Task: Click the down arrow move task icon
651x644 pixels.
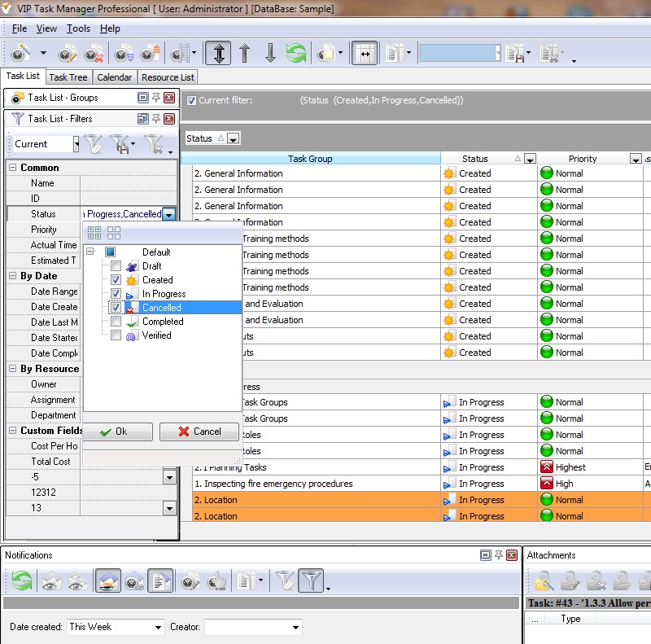Action: pyautogui.click(x=270, y=54)
